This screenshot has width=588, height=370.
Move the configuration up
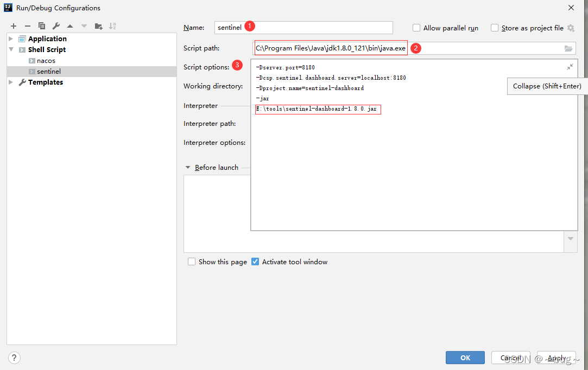[68, 25]
